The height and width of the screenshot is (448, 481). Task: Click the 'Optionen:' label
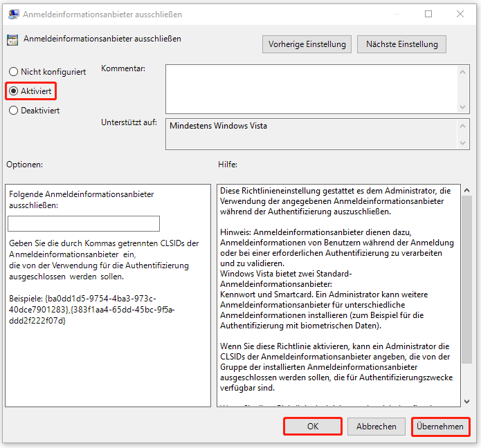point(24,165)
